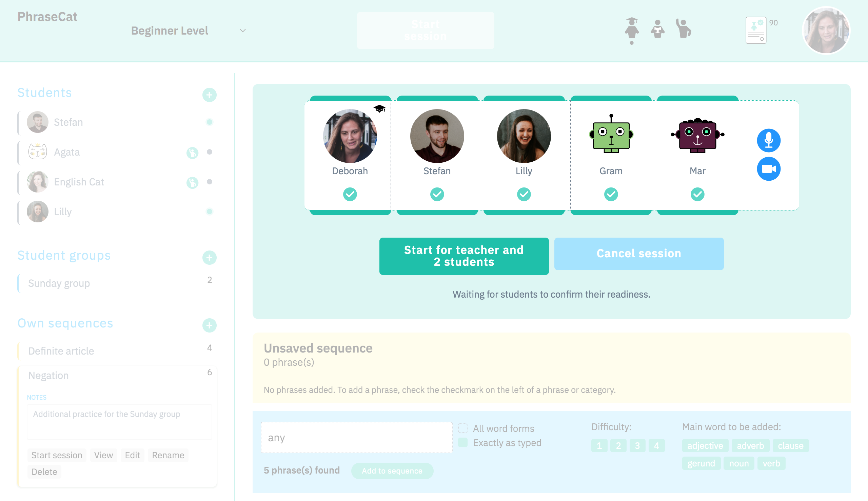Screen dimensions: 868x501
Task: Click Start for teacher and 2 students
Action: tap(463, 255)
